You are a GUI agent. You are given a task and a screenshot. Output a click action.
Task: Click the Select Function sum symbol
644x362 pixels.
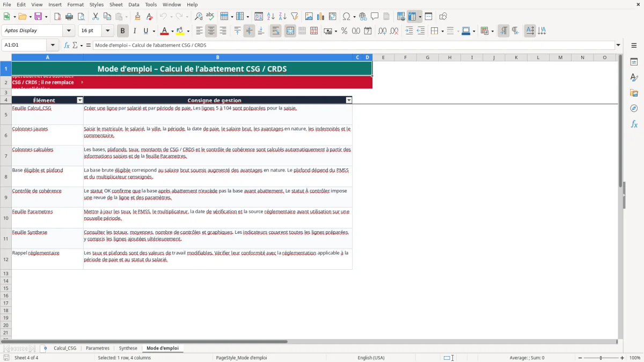click(75, 45)
